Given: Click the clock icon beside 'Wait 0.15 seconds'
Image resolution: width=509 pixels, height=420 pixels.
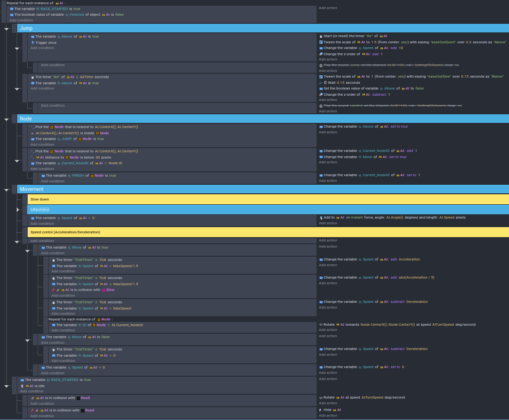Looking at the screenshot, I should click(x=325, y=83).
